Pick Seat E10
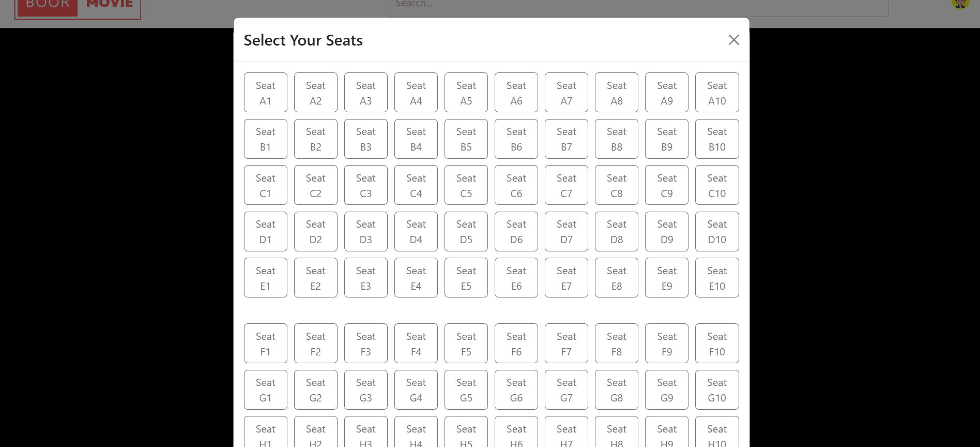 pyautogui.click(x=717, y=277)
